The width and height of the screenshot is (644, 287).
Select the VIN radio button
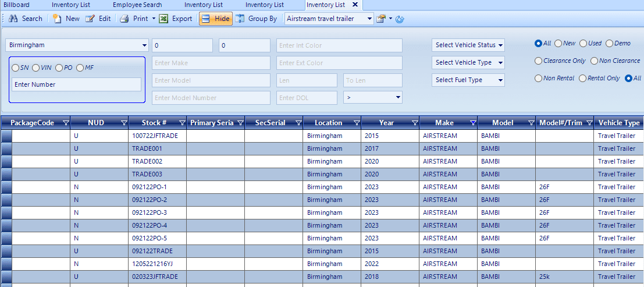tap(35, 68)
